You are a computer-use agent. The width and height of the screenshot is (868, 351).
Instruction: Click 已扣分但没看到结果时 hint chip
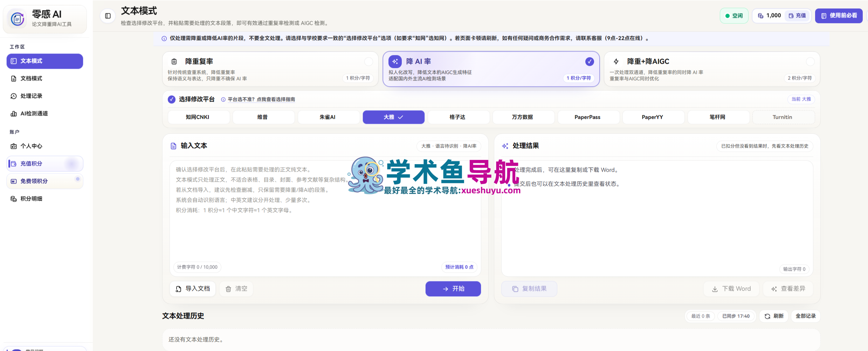click(x=765, y=146)
